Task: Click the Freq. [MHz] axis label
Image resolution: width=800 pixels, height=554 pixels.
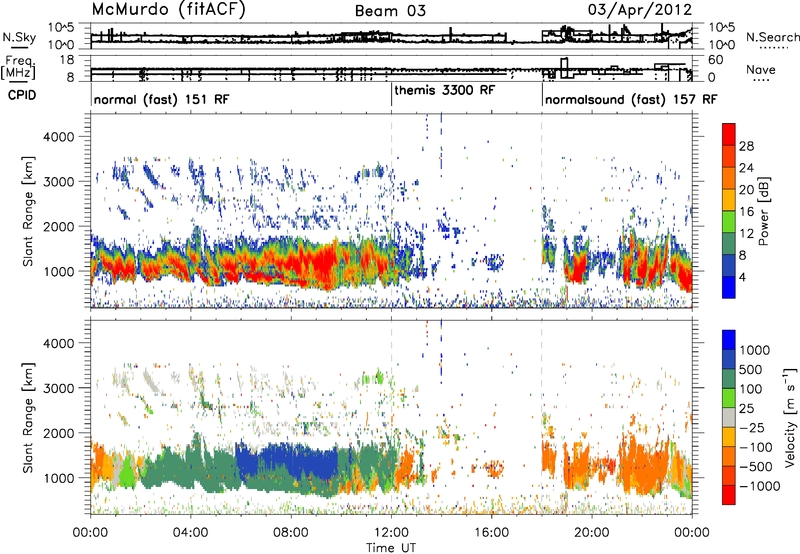Action: [19, 67]
